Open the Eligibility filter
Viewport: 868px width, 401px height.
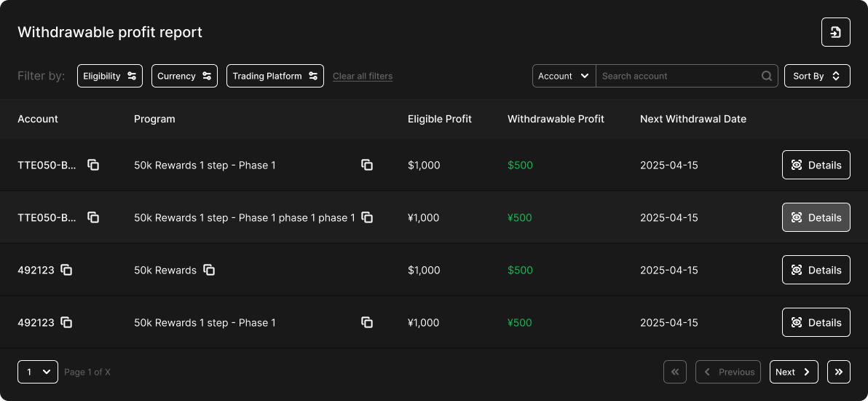[x=110, y=76]
